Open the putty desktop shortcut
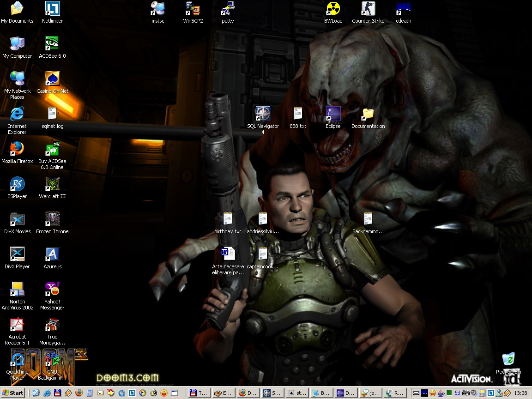532x399 pixels. pos(228,12)
